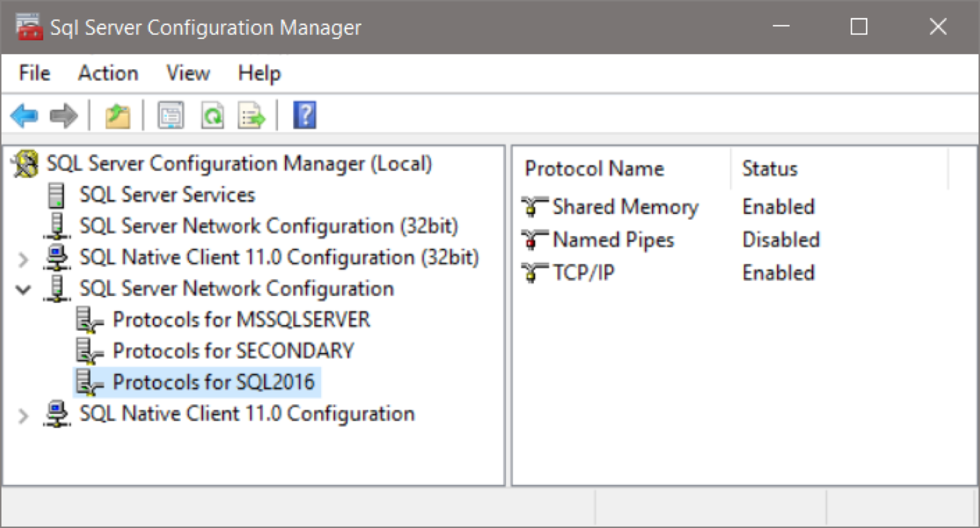Go up one level with folder icon
This screenshot has width=980, height=528.
(118, 116)
